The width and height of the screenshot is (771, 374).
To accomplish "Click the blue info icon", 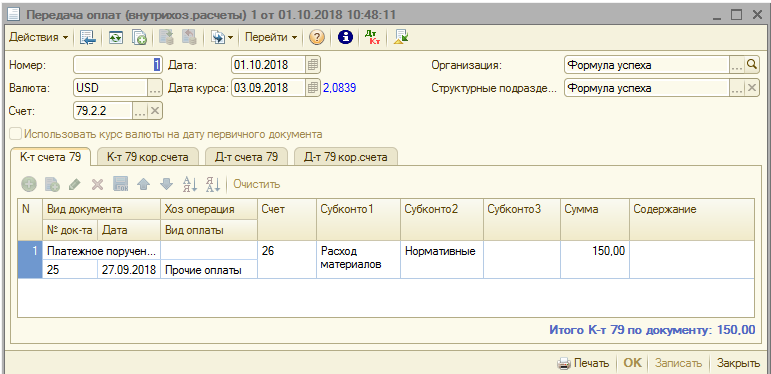I will coord(346,37).
